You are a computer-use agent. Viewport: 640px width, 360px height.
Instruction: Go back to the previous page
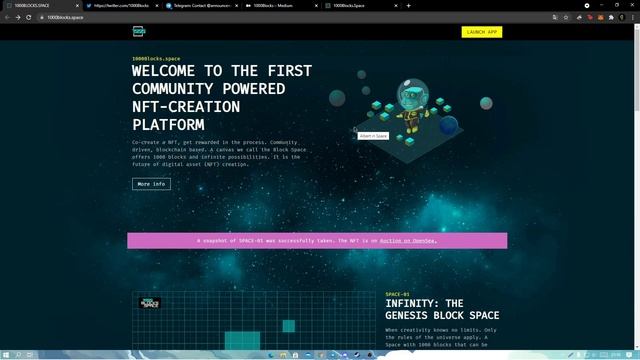[7, 18]
